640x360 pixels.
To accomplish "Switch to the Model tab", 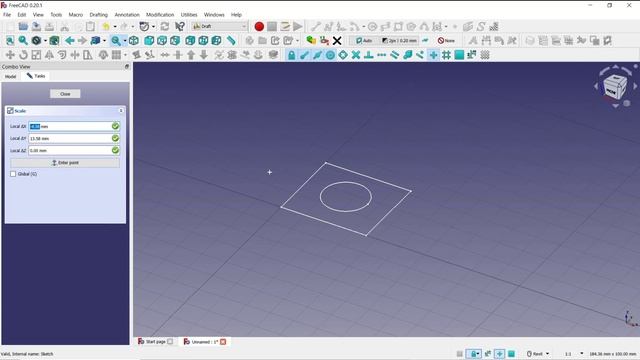I will coord(11,76).
